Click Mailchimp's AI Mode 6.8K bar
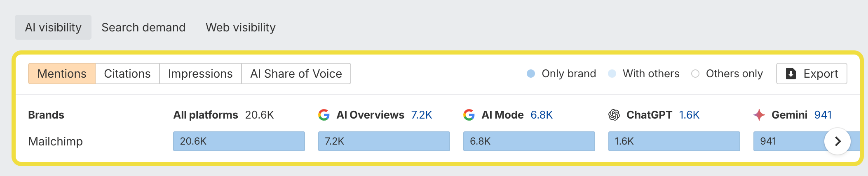868x176 pixels. (529, 141)
